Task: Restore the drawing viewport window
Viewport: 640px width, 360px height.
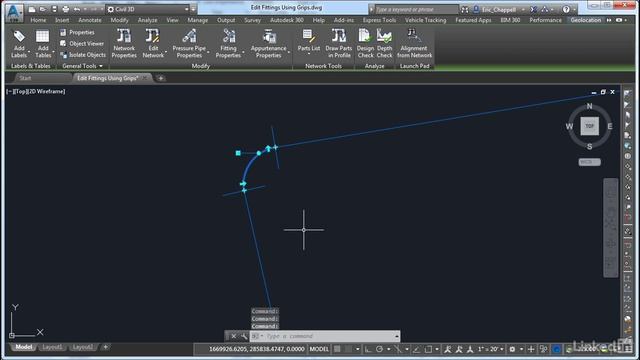Action: [603, 92]
